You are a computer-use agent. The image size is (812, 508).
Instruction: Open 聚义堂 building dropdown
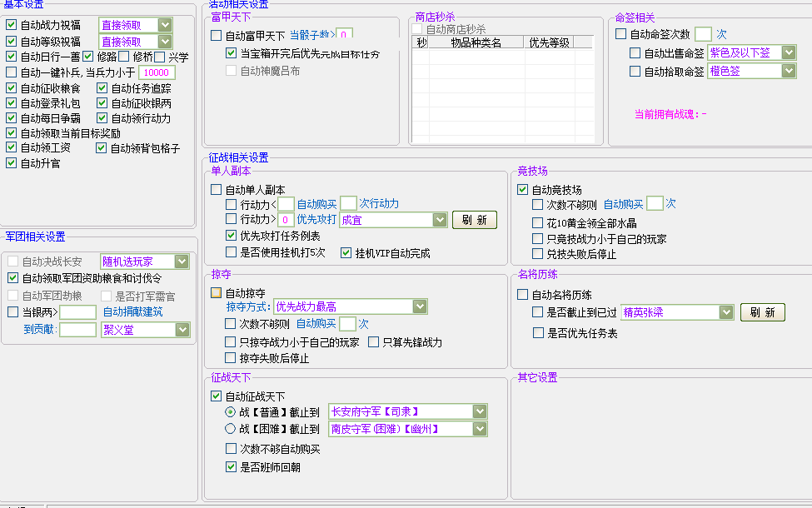click(182, 330)
